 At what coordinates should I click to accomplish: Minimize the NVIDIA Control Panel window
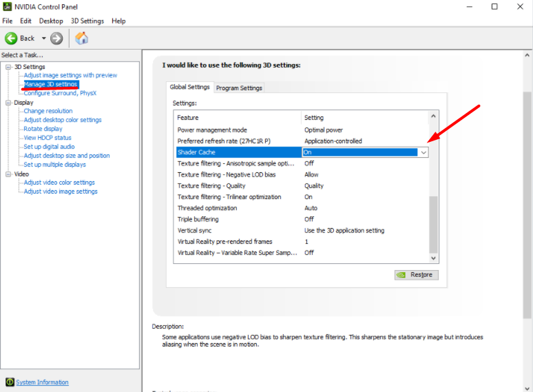(470, 6)
